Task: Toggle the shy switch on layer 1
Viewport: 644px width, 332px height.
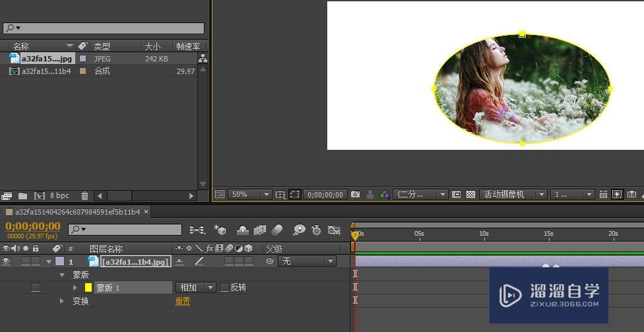Action: tap(179, 261)
